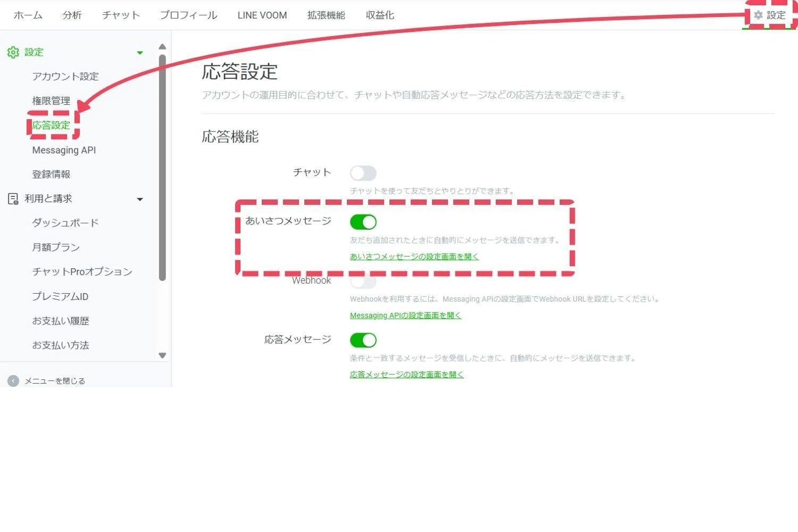Select 権限管理 in the sidebar
The image size is (798, 532).
click(51, 101)
